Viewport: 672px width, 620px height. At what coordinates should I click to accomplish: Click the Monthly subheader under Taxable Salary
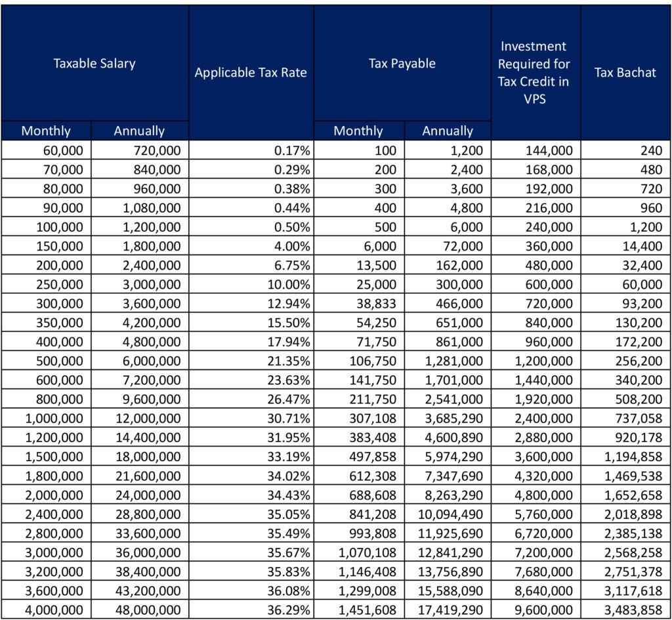click(46, 131)
